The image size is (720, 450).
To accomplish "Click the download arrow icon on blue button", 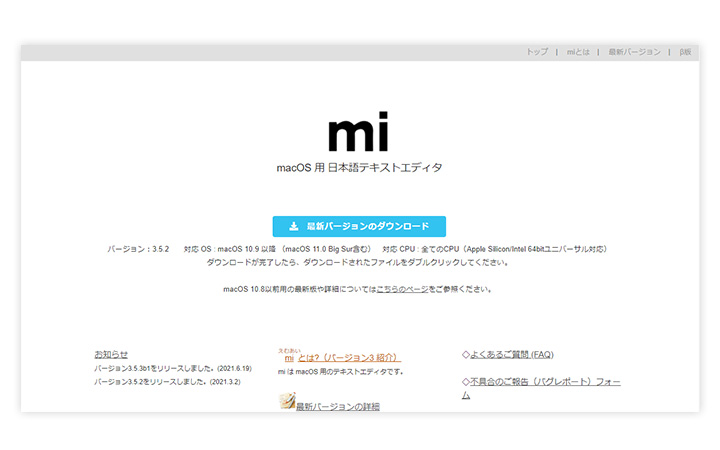I will click(294, 226).
